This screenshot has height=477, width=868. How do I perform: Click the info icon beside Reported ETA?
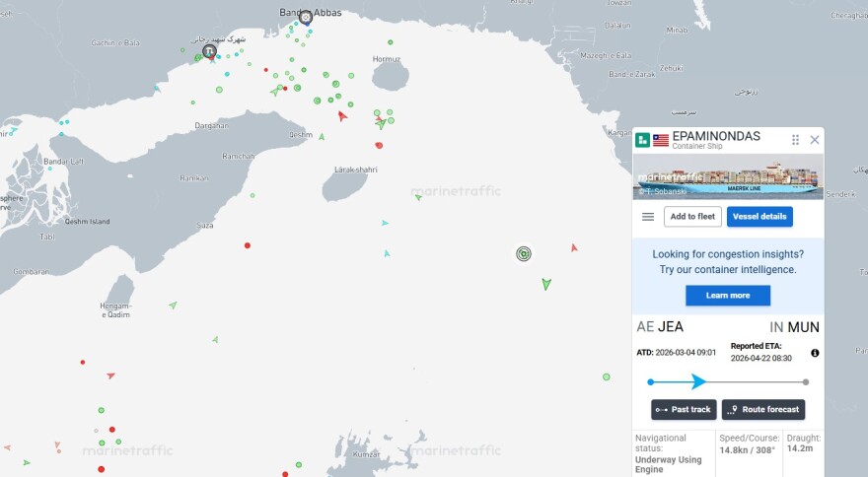coord(815,353)
